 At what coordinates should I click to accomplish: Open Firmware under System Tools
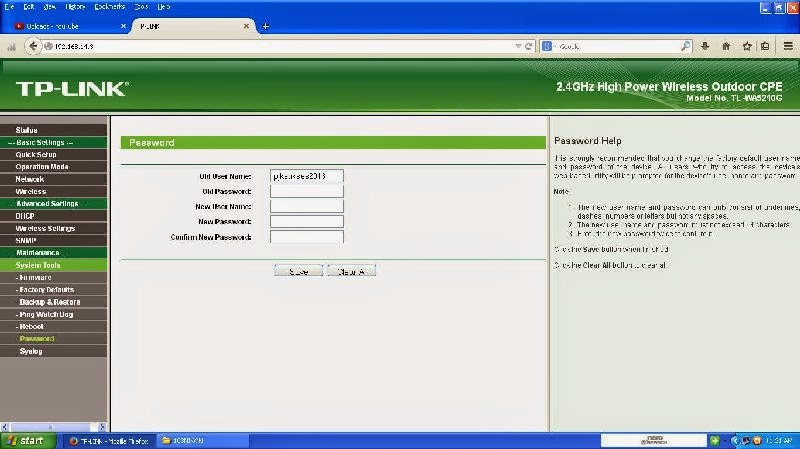coord(54,278)
